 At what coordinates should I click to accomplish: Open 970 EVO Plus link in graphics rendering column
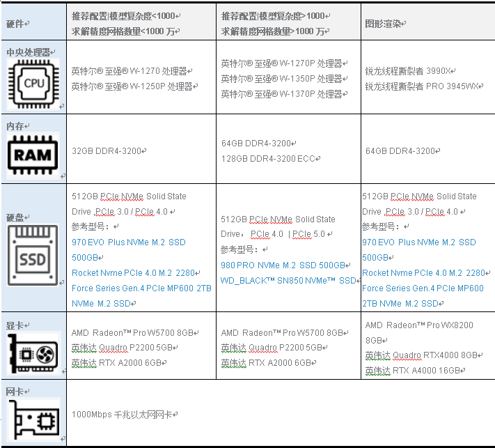[x=419, y=250]
